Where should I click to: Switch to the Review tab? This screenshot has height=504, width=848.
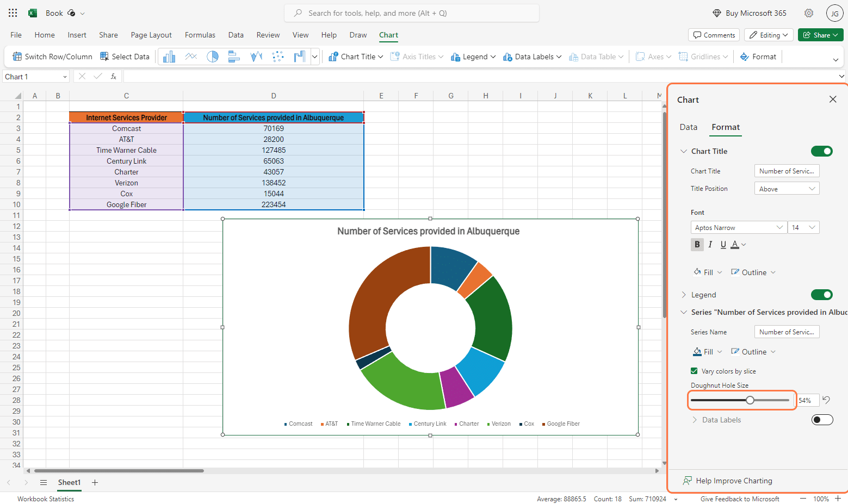pyautogui.click(x=268, y=35)
